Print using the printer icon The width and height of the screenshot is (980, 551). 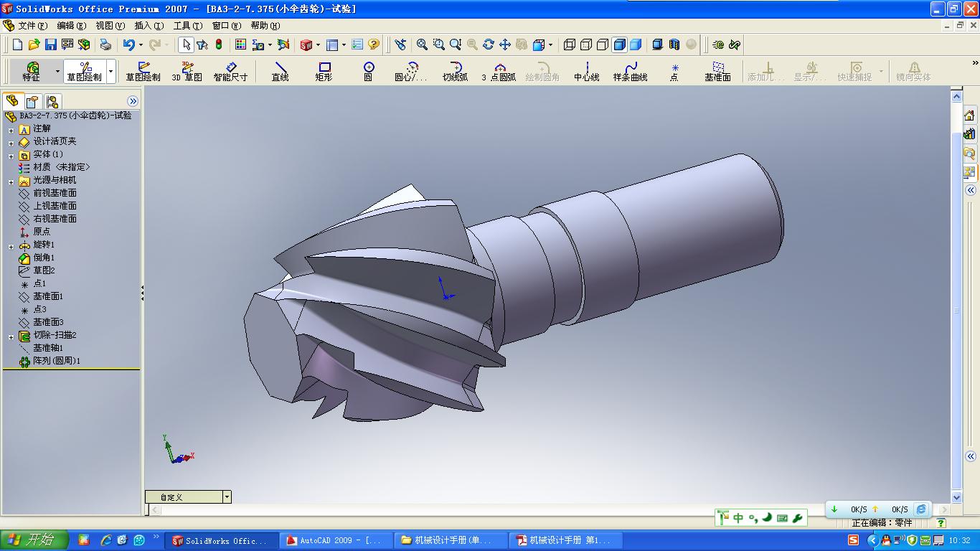coord(105,44)
